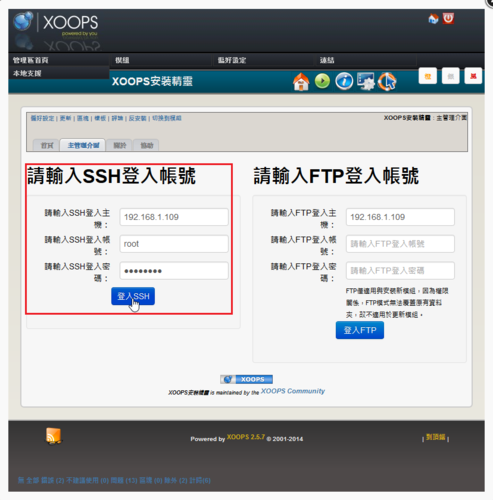Click the 區塊 link in the module submenu
Viewport: 493px width, 500px height.
point(83,118)
